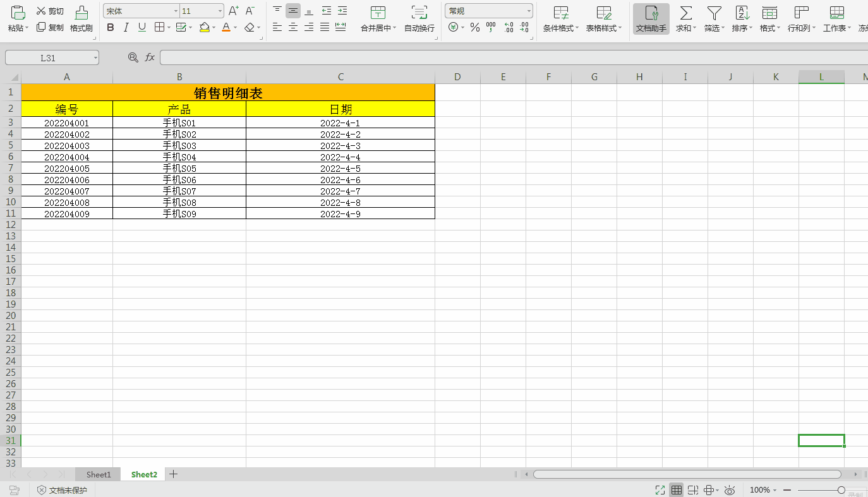Decrease font size with A- icon
The height and width of the screenshot is (497, 868).
coord(250,11)
